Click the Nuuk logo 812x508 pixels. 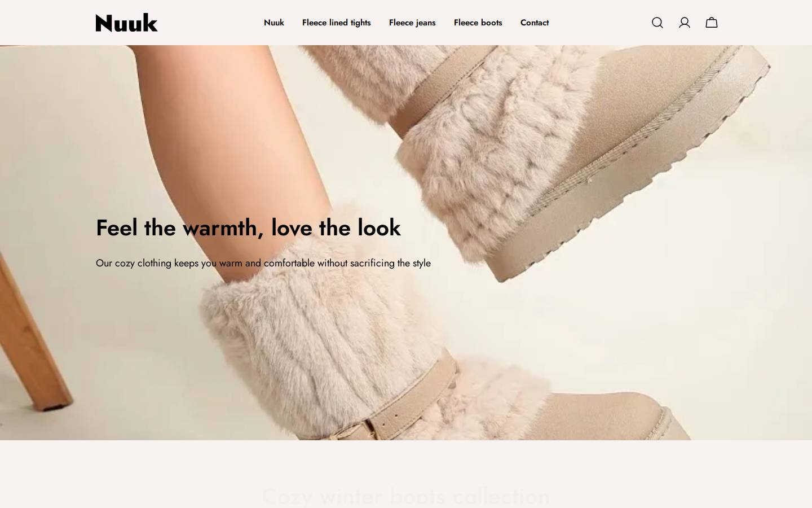click(x=127, y=23)
